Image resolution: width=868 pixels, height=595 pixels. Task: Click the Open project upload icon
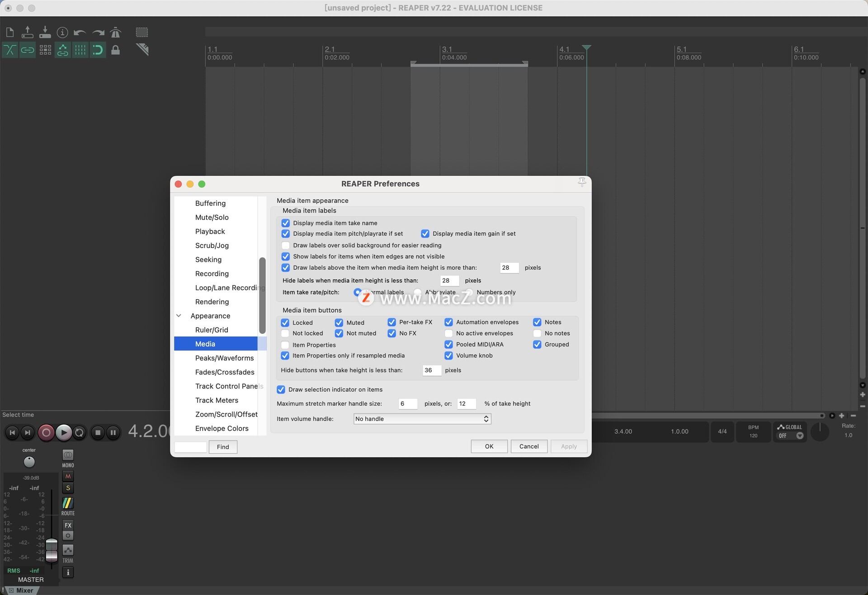click(28, 32)
